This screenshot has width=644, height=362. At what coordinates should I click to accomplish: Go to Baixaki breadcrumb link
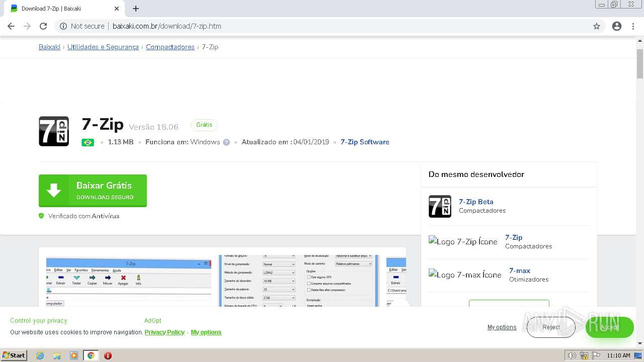point(49,47)
